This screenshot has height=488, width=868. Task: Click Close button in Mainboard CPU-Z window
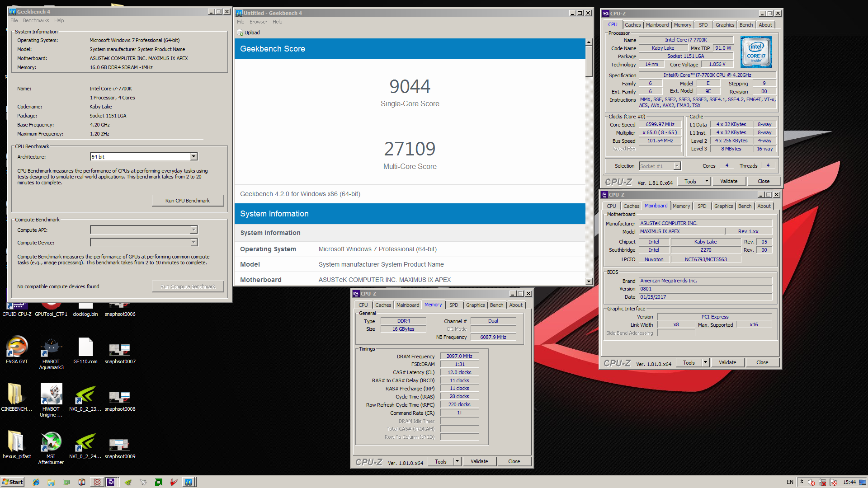(762, 362)
